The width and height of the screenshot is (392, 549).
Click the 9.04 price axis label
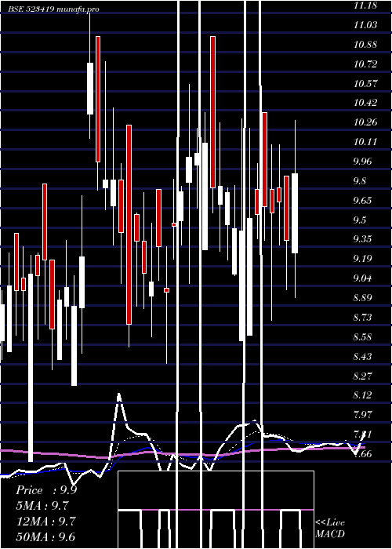click(x=363, y=278)
